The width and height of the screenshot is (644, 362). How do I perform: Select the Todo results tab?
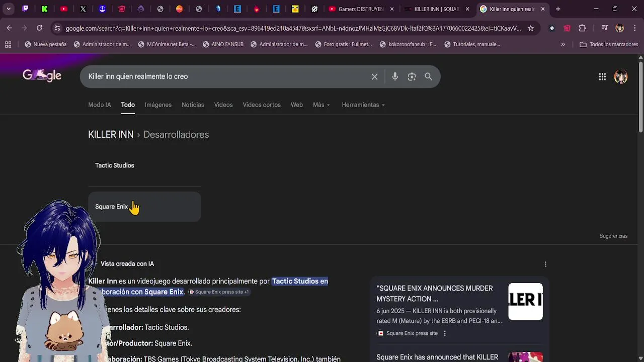(x=128, y=105)
